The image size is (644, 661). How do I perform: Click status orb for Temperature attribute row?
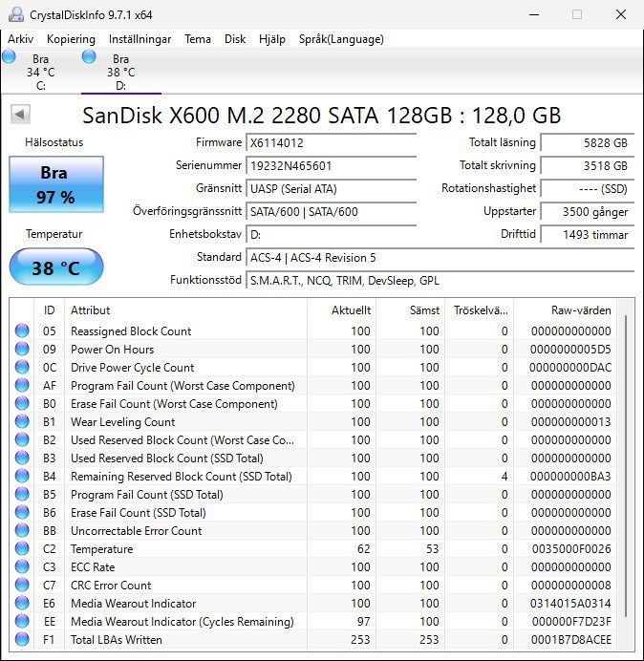22,549
